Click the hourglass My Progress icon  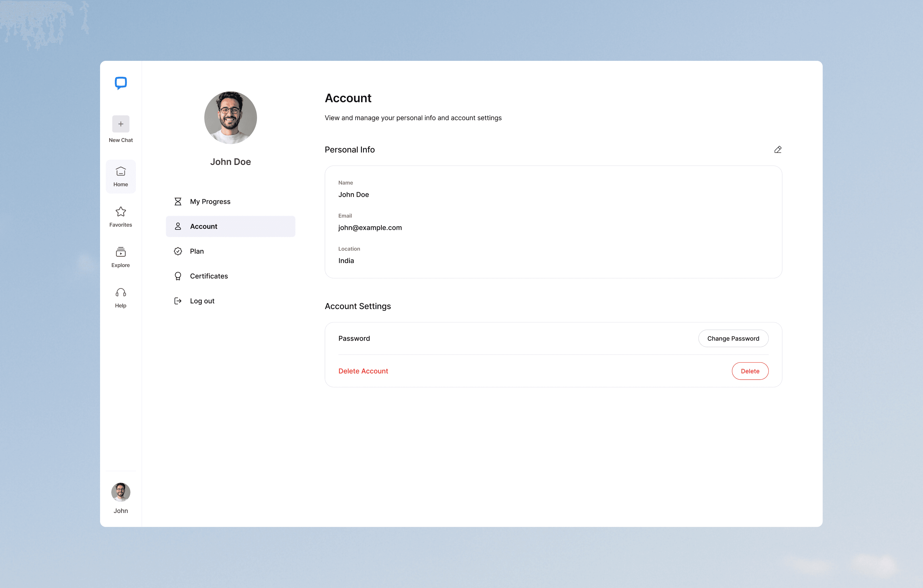tap(178, 202)
